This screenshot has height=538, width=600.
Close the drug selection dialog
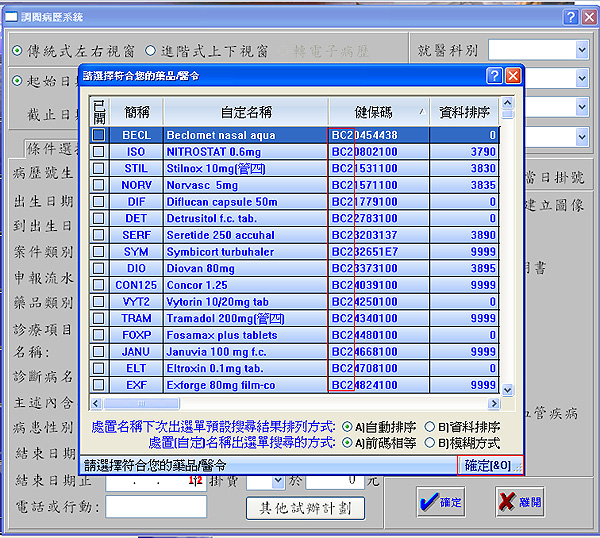[513, 76]
